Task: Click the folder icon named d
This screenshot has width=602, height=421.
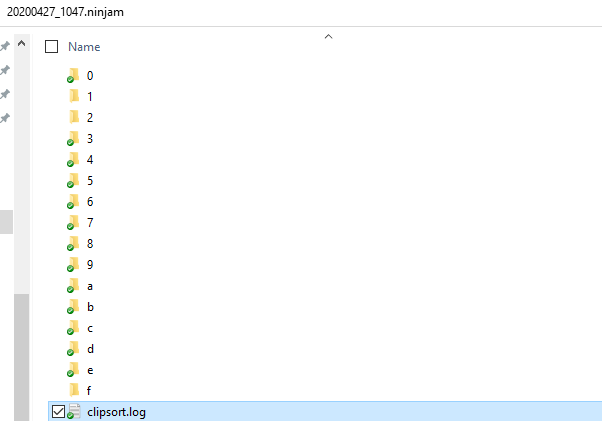Action: click(x=73, y=348)
